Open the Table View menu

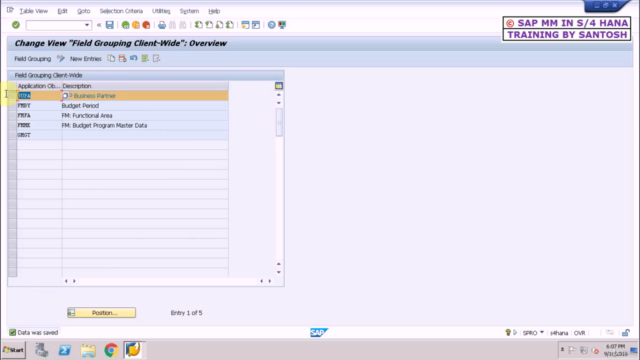[33, 11]
